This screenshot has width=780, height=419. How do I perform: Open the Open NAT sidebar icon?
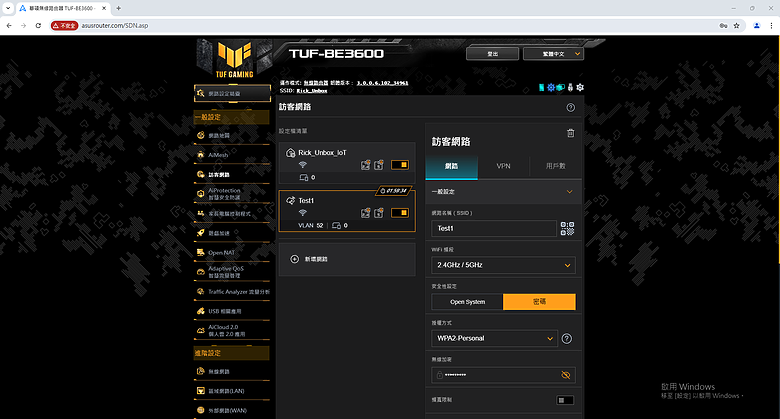[200, 252]
